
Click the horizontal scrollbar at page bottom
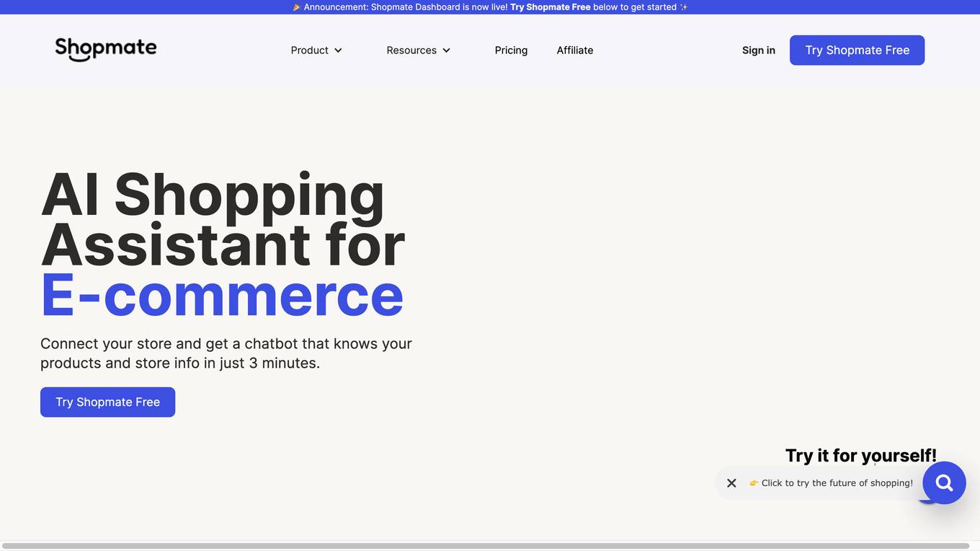pos(485,546)
